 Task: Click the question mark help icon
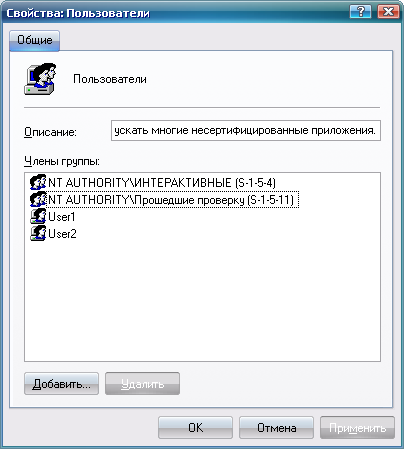click(x=360, y=12)
